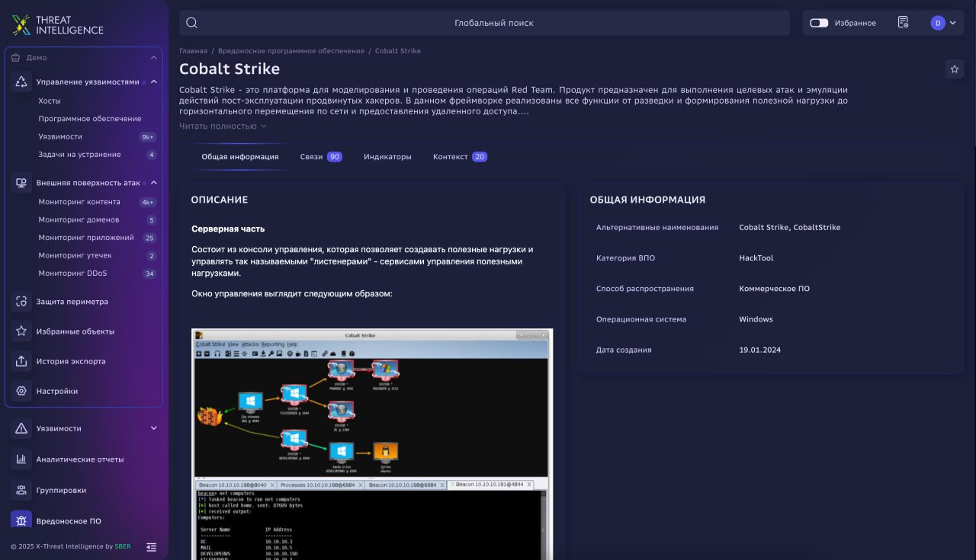The height and width of the screenshot is (560, 976).
Task: Open Мониторинг DDoS in sidebar
Action: (72, 274)
